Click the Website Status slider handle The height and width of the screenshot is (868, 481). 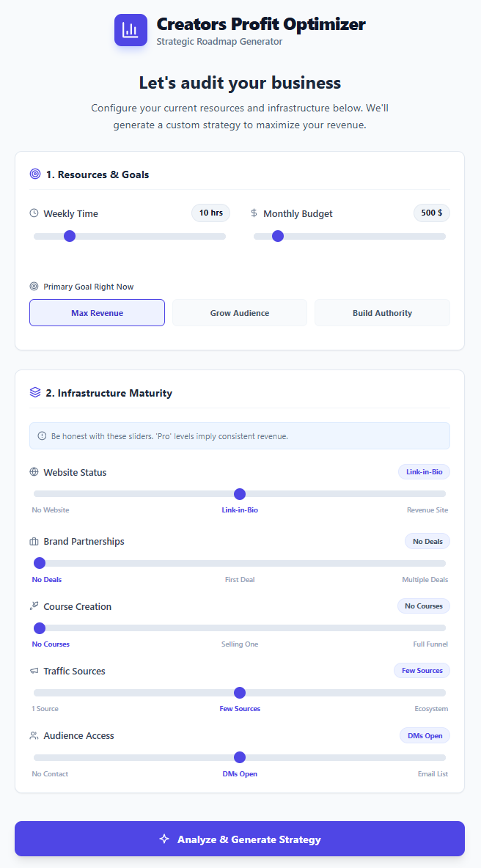point(240,494)
